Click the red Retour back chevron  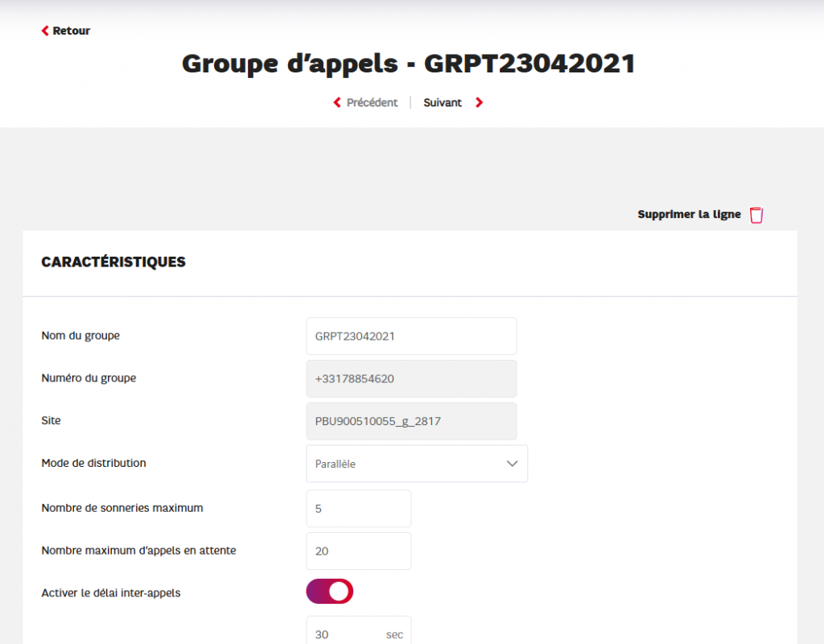45,31
